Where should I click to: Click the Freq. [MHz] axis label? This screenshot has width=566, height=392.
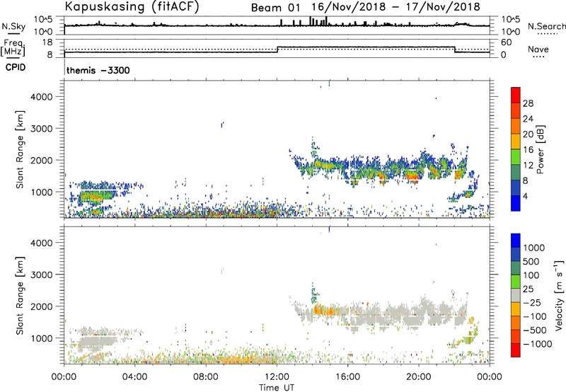(x=13, y=48)
